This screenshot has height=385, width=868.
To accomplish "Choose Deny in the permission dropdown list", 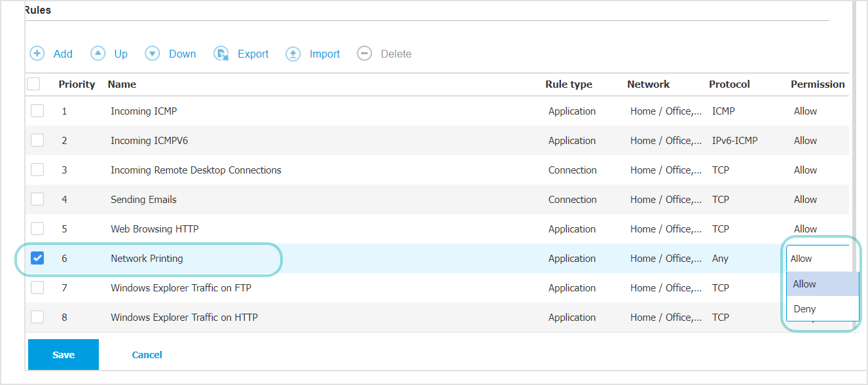I will pos(805,309).
